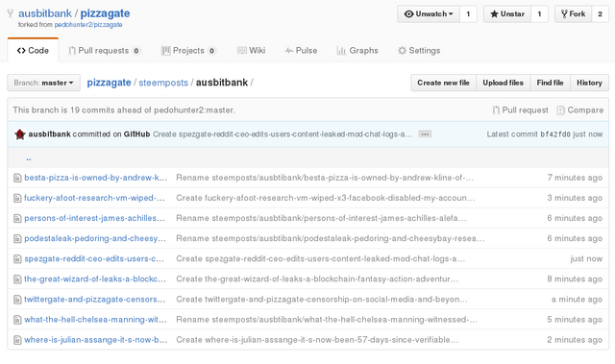Screen dimensions: 615x364
Task: Click '7 minutes ago' timestamp
Action: point(575,178)
